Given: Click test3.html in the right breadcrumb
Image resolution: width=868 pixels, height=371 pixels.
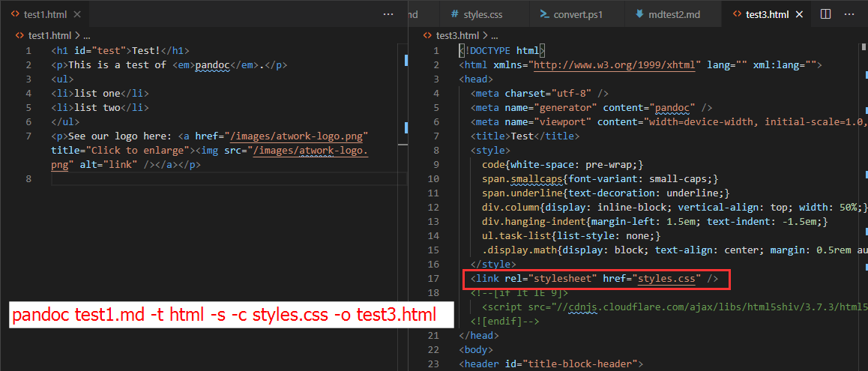Looking at the screenshot, I should coord(456,35).
